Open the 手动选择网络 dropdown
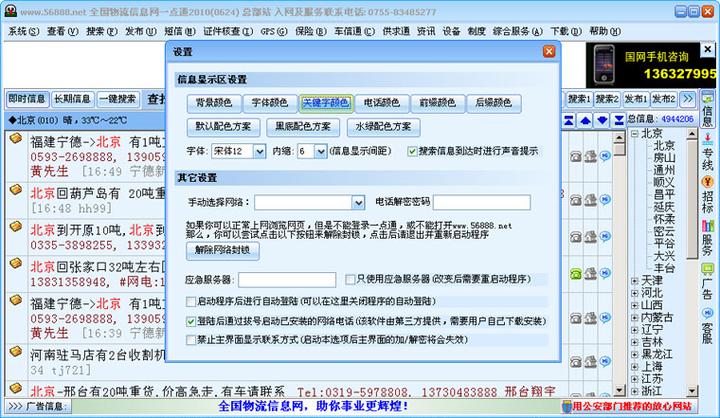This screenshot has width=720, height=418. point(358,203)
